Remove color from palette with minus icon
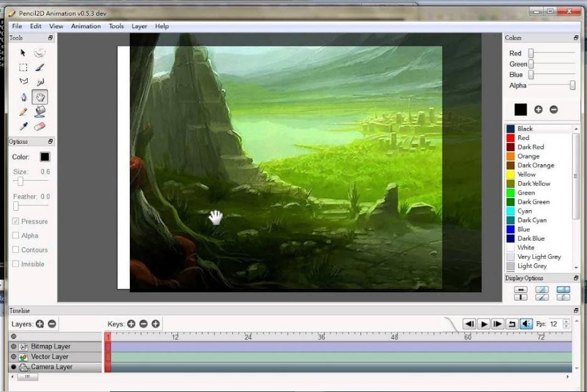The height and width of the screenshot is (392, 587). 554,110
